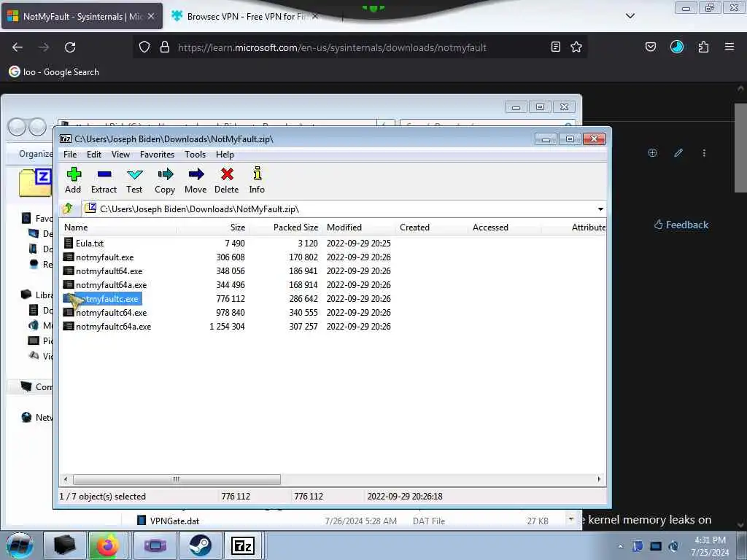
Task: Open Firefox from the taskbar
Action: (108, 545)
